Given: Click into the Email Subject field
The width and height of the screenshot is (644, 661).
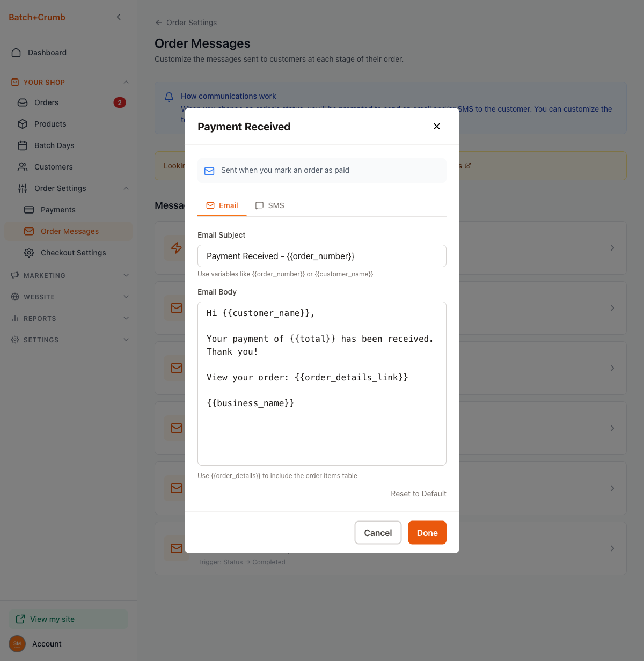Looking at the screenshot, I should [322, 256].
